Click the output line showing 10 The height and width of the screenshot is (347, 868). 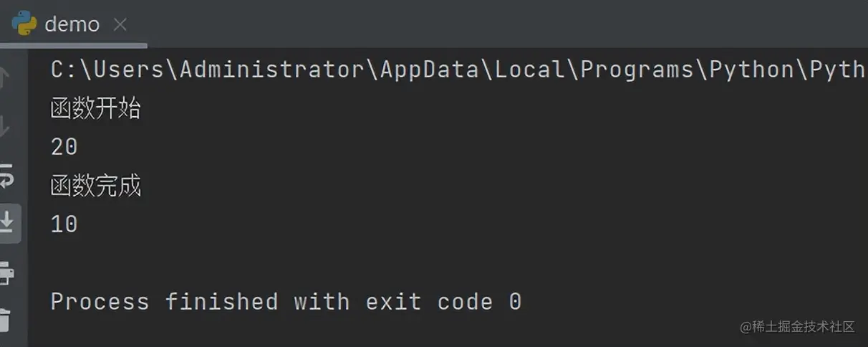64,224
